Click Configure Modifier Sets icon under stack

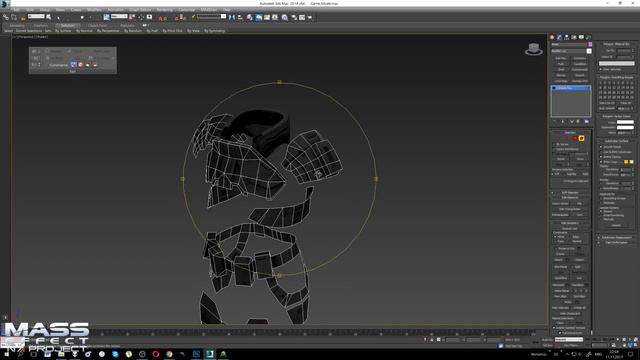point(587,122)
